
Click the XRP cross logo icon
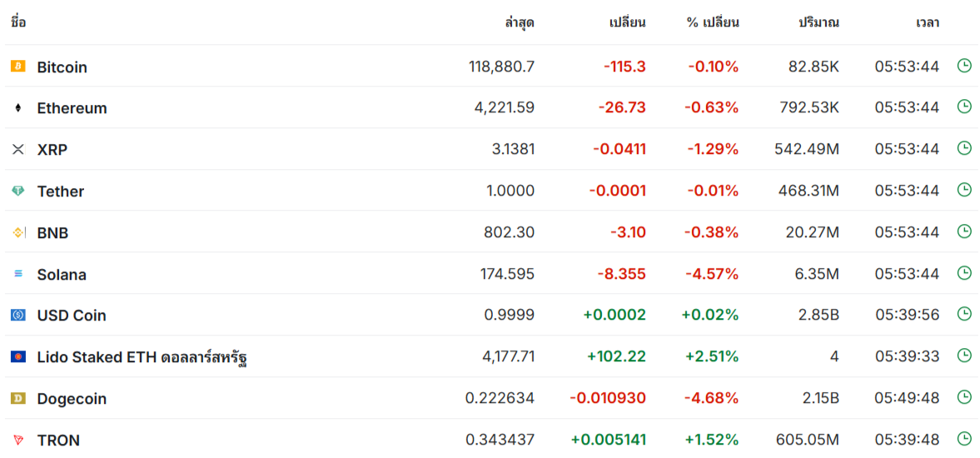[x=18, y=149]
